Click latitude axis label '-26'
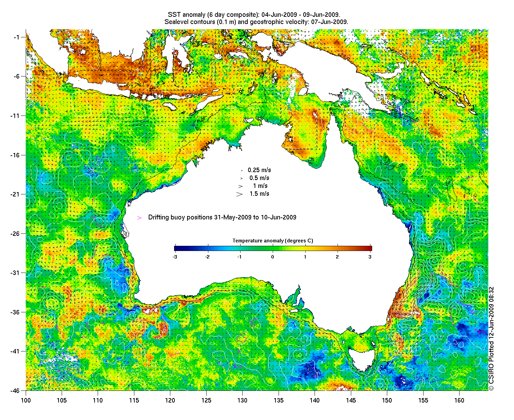Image resolution: width=514 pixels, height=420 pixels. [15, 234]
